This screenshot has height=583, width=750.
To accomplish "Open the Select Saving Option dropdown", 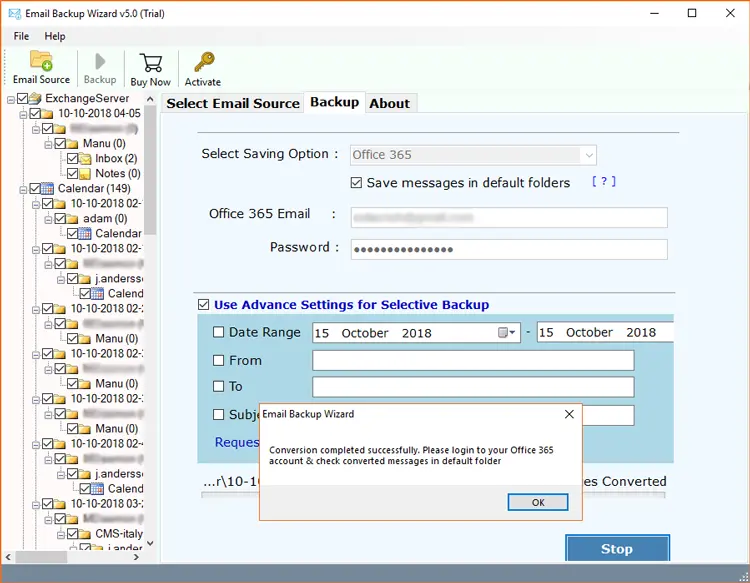I will 588,155.
